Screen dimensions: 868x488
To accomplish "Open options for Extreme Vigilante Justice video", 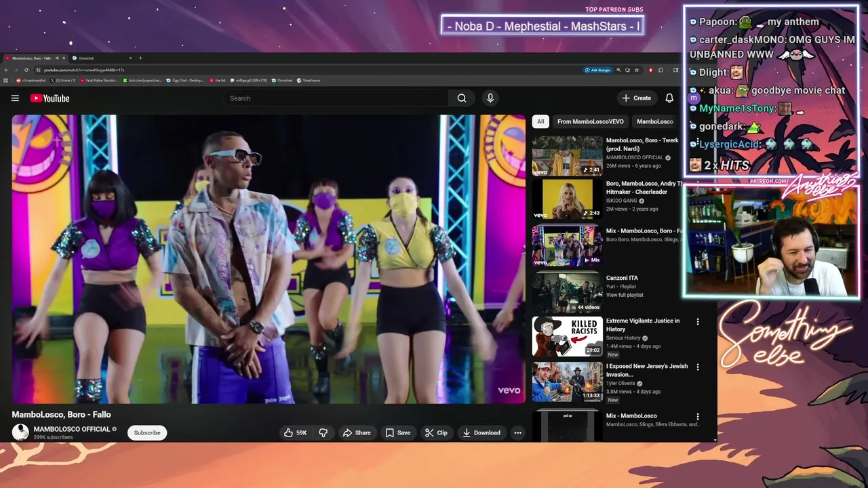I will pyautogui.click(x=698, y=322).
